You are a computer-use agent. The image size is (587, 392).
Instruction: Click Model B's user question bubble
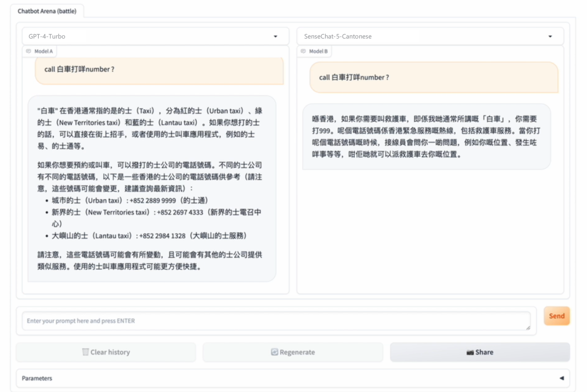click(434, 78)
